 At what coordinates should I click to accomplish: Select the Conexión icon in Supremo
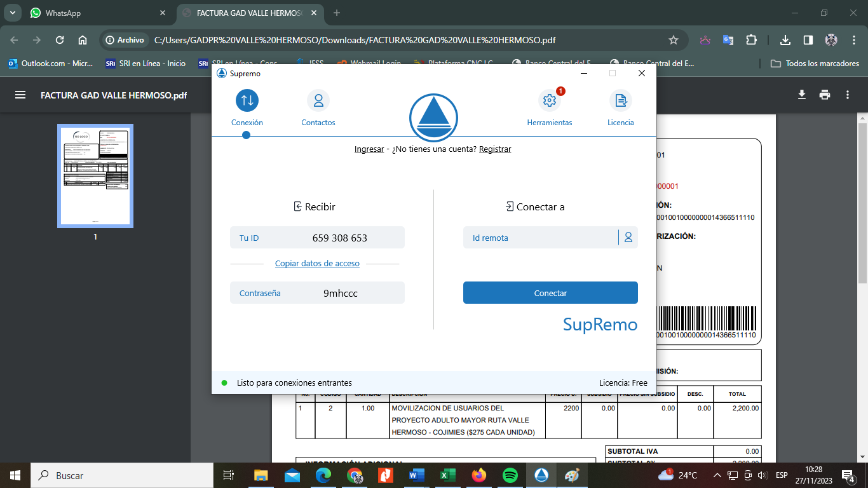tap(247, 101)
